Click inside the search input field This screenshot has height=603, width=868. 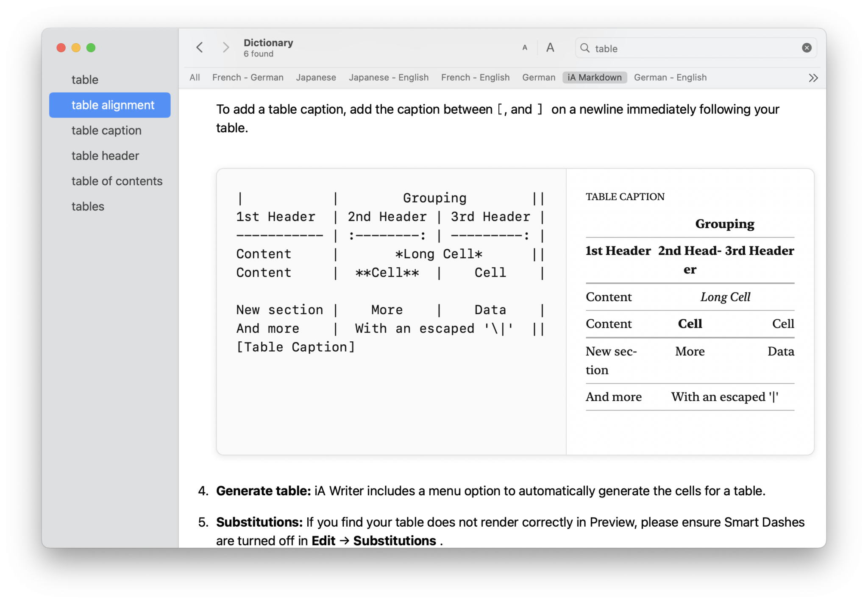click(x=678, y=48)
